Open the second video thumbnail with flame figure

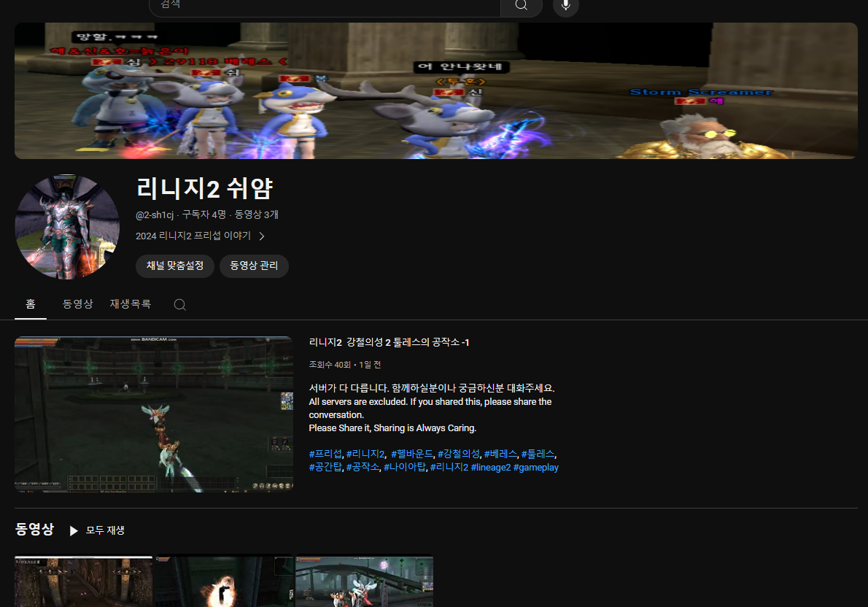(x=224, y=581)
